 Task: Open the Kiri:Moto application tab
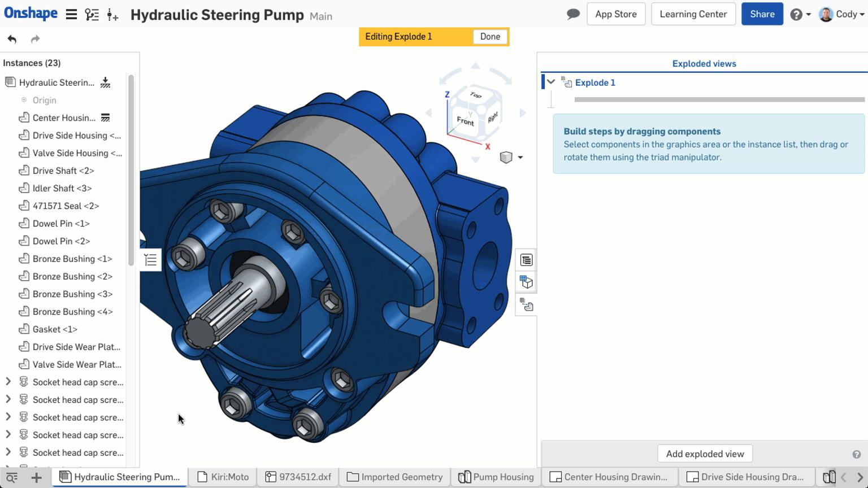click(x=222, y=476)
